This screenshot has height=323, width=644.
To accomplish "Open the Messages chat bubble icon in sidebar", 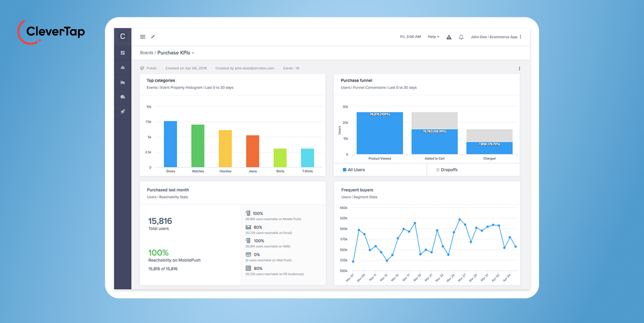I will (x=122, y=97).
